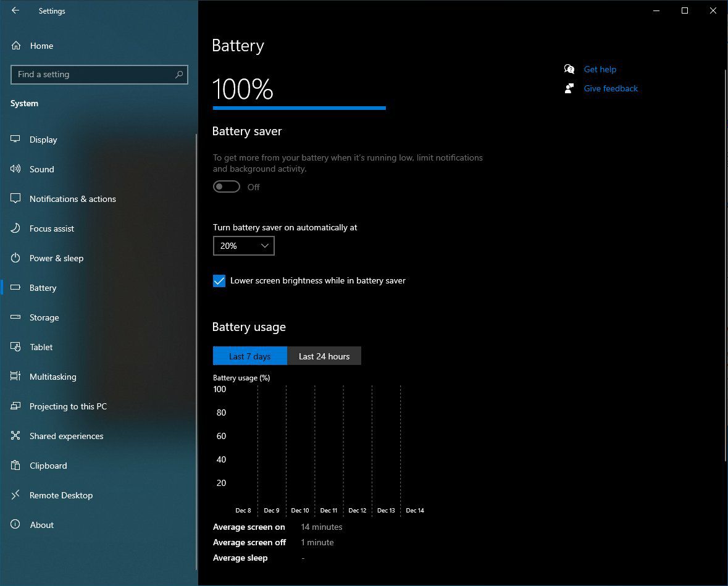Click the Battery sidebar icon
This screenshot has height=586, width=728.
[15, 287]
